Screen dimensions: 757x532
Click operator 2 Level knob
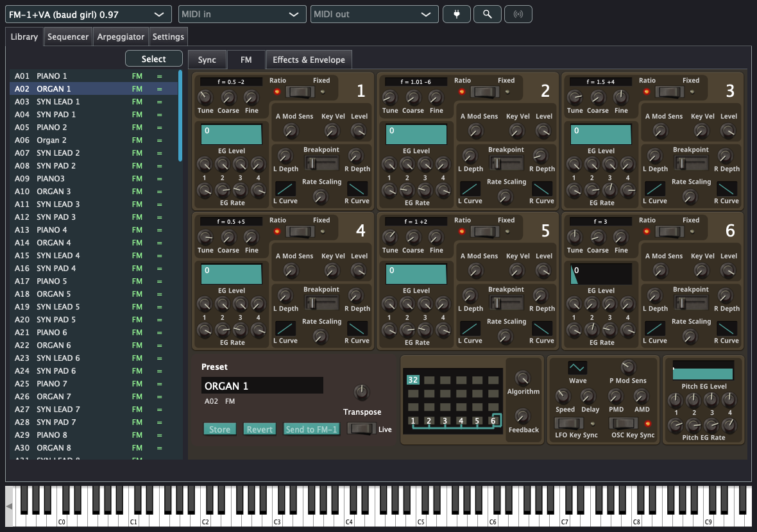click(543, 131)
